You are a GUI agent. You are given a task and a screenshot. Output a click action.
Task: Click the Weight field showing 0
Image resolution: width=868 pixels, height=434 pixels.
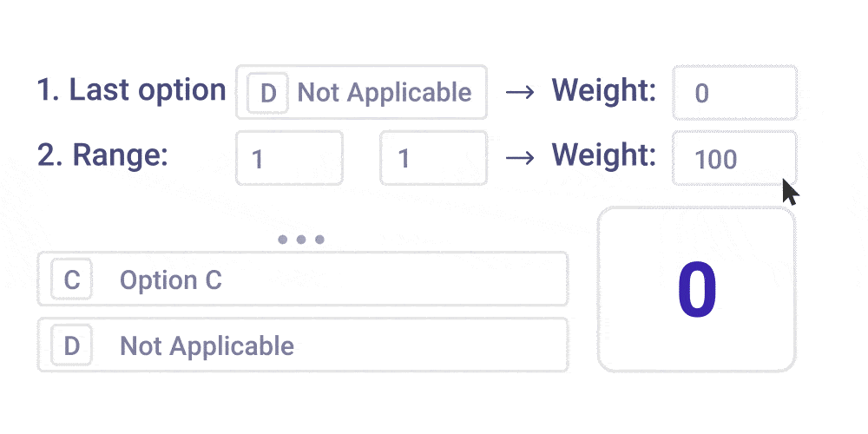point(733,92)
